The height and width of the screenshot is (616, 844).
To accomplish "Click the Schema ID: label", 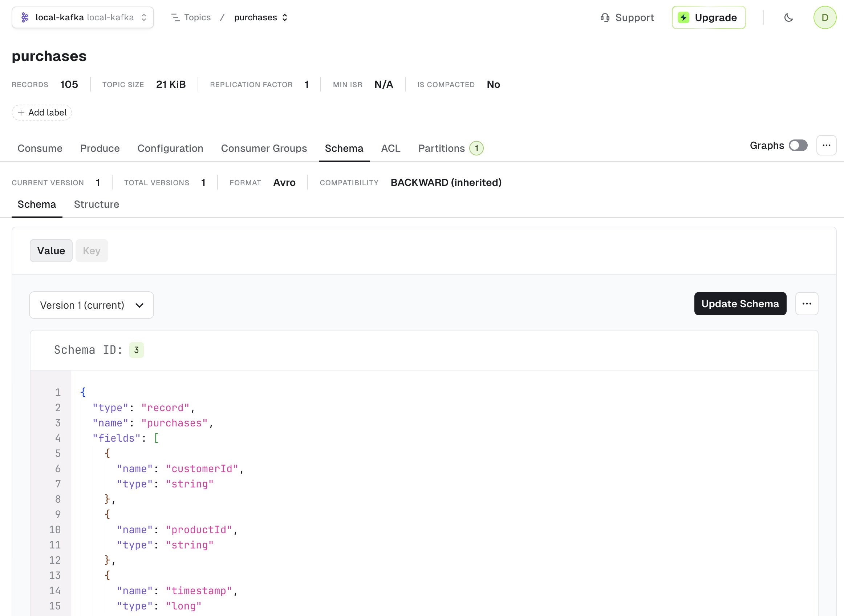I will point(88,350).
